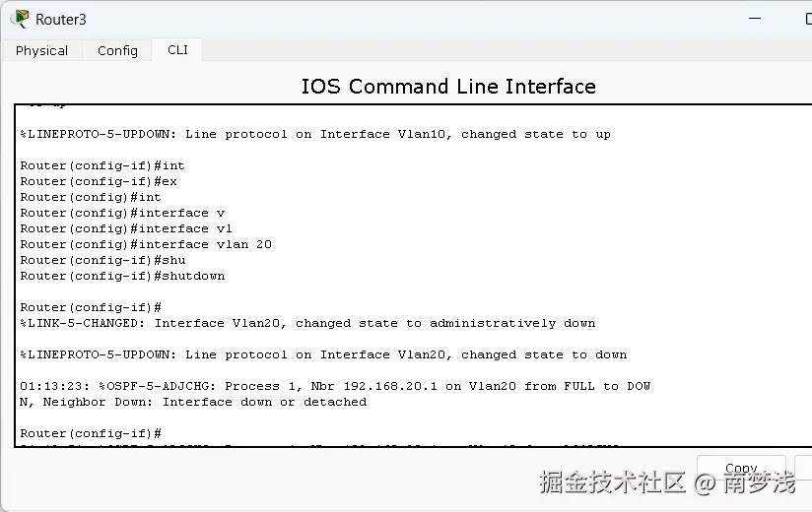Click the 'Router(config-if)#ex' command line
This screenshot has width=812, height=512.
tap(99, 181)
